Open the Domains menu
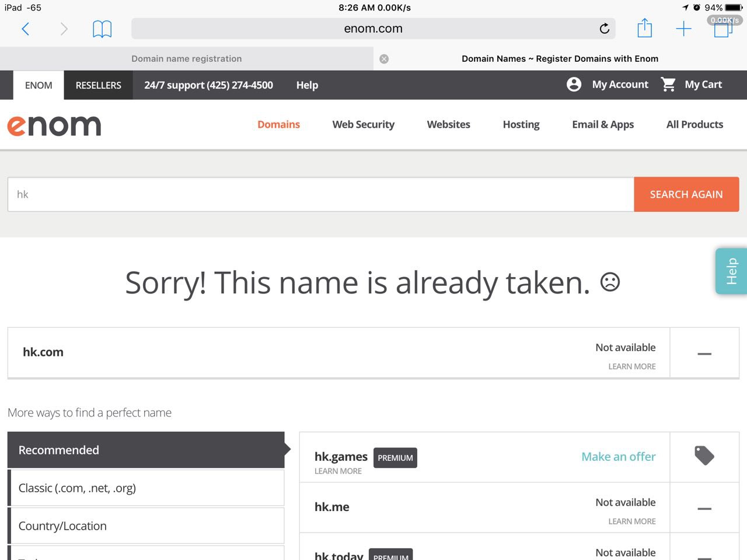This screenshot has height=560, width=747. (278, 124)
